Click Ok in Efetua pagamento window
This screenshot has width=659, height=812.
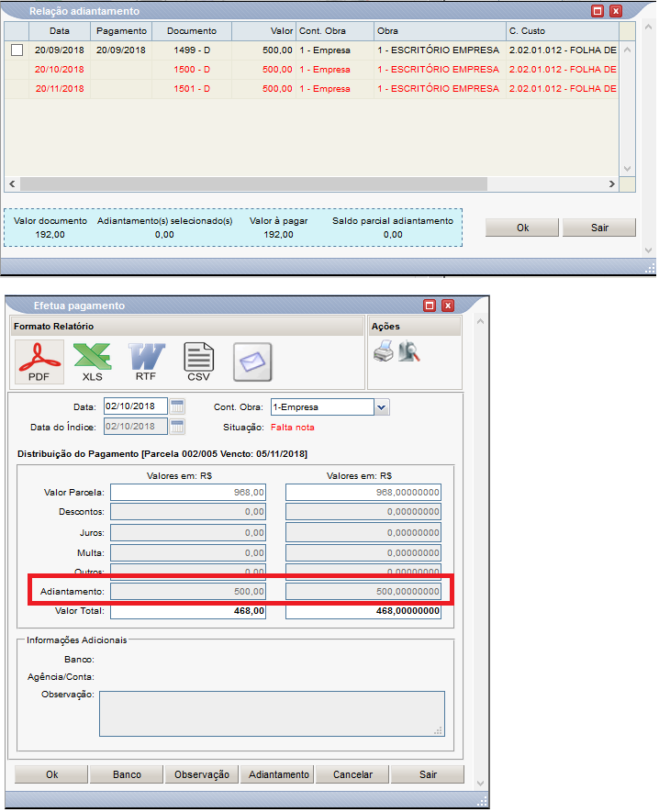coord(51,774)
